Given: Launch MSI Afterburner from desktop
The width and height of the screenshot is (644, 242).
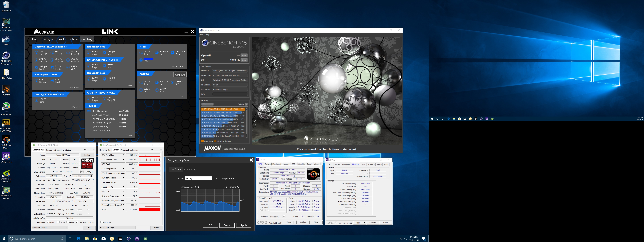Looking at the screenshot, I should (6, 109).
